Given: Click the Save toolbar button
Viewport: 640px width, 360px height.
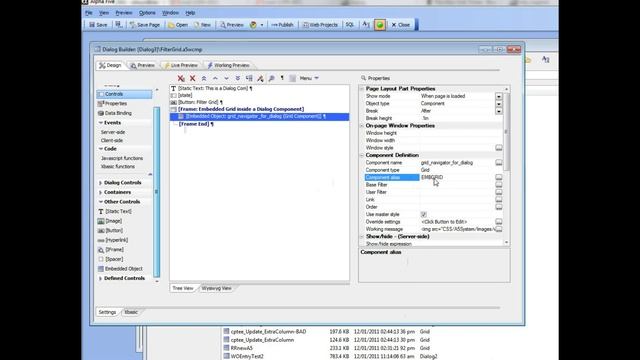Looking at the screenshot, I should [98, 25].
